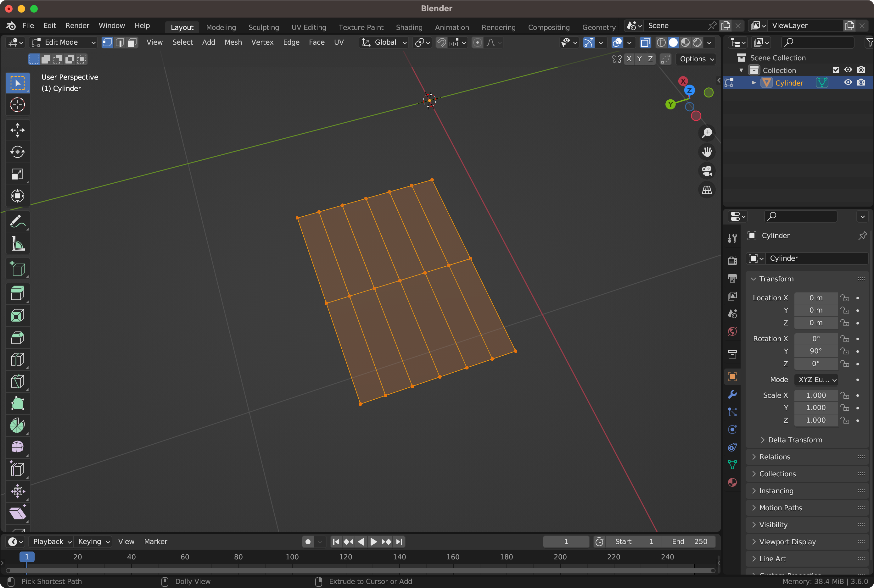
Task: Open the Render menu
Action: (77, 25)
